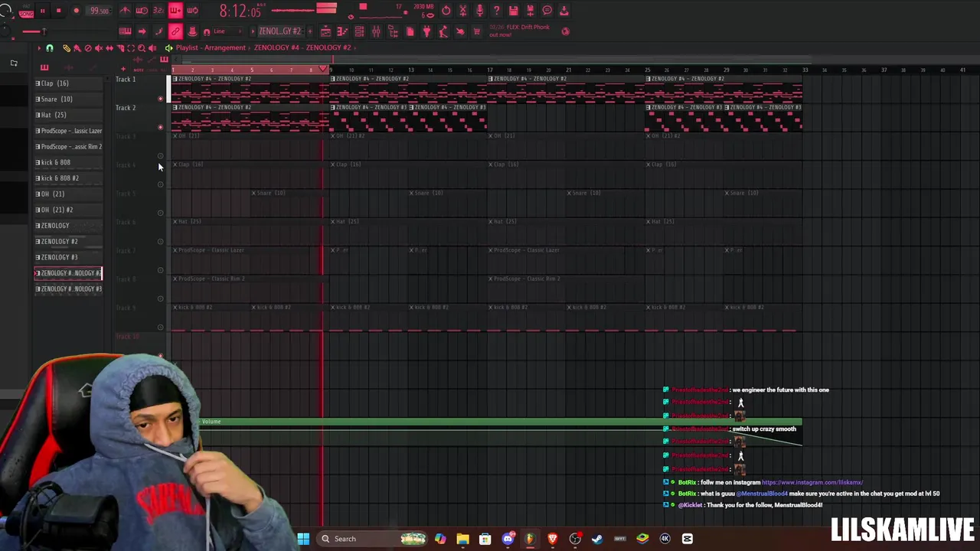Toggle Track 1 mute dot

(160, 99)
